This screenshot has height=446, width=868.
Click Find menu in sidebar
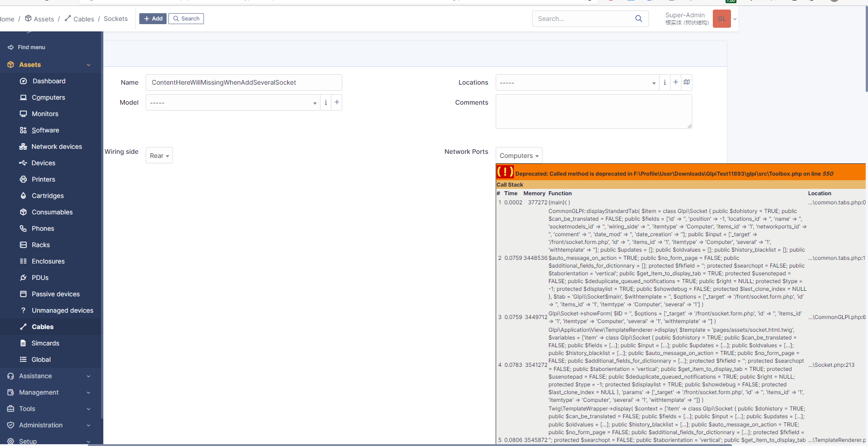pyautogui.click(x=31, y=47)
